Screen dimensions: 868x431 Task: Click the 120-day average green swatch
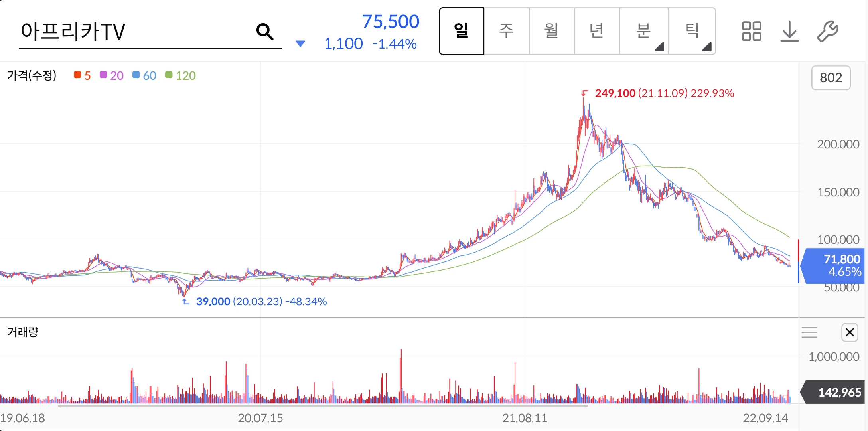pos(169,75)
